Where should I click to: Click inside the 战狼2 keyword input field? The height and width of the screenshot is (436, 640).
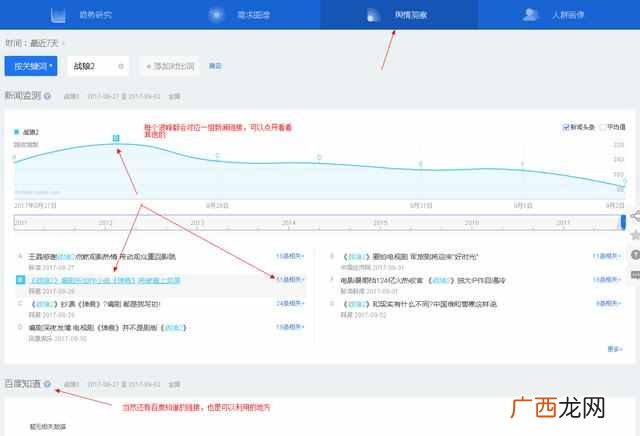[98, 66]
